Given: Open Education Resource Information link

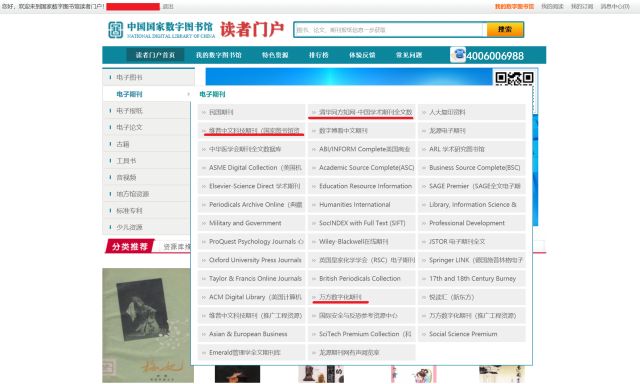Looking at the screenshot, I should click(x=365, y=186).
